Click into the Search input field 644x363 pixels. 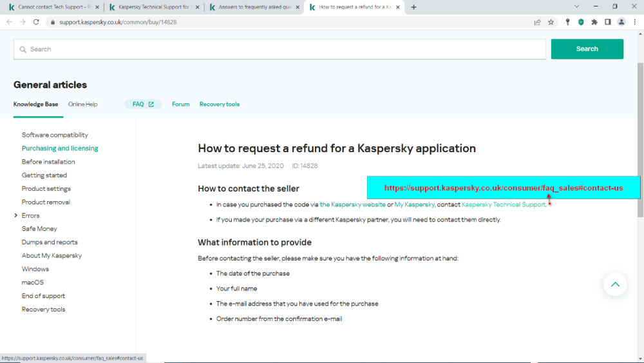(279, 50)
